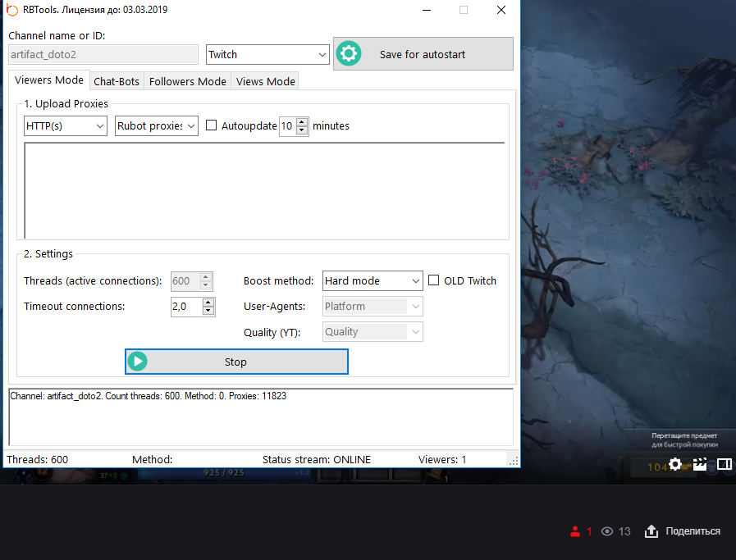The image size is (736, 560).
Task: Click the red viewer count person icon
Action: tap(575, 531)
